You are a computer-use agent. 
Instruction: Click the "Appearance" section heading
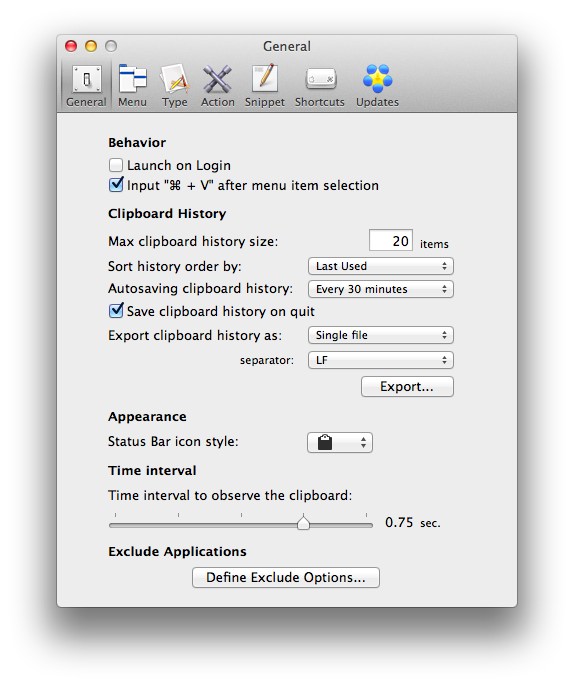(x=147, y=416)
